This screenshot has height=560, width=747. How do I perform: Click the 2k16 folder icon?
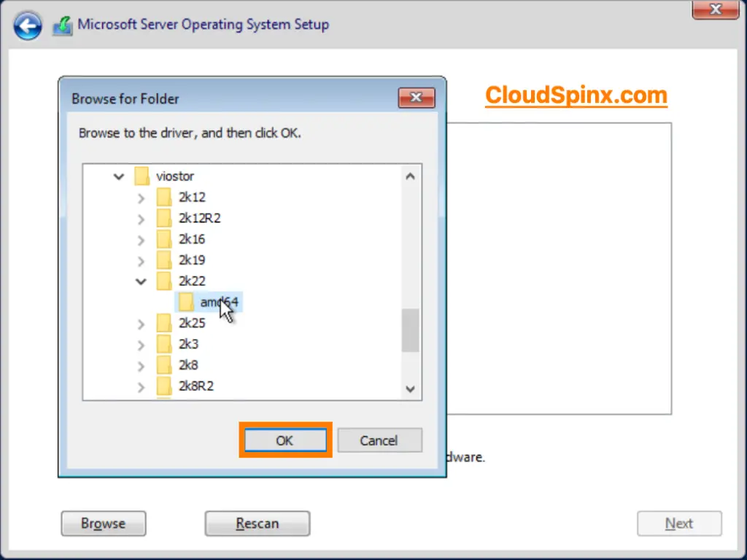click(164, 238)
